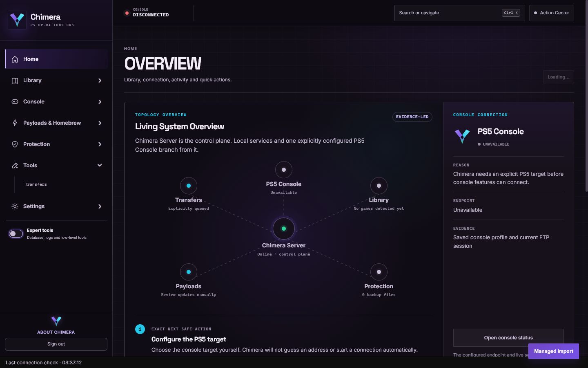Image resolution: width=588 pixels, height=368 pixels.
Task: Click the Ctrl K shortcut badge
Action: pyautogui.click(x=511, y=13)
